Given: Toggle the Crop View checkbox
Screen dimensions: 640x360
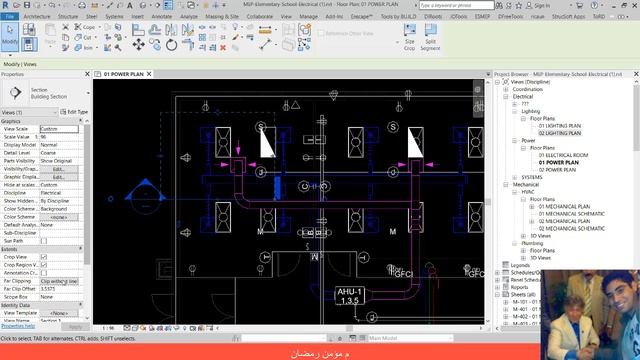Looking at the screenshot, I should 44,257.
